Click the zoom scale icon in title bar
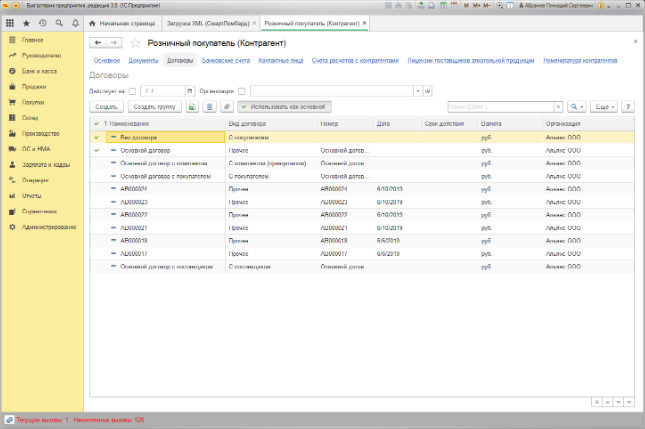The image size is (645, 429). tap(499, 6)
